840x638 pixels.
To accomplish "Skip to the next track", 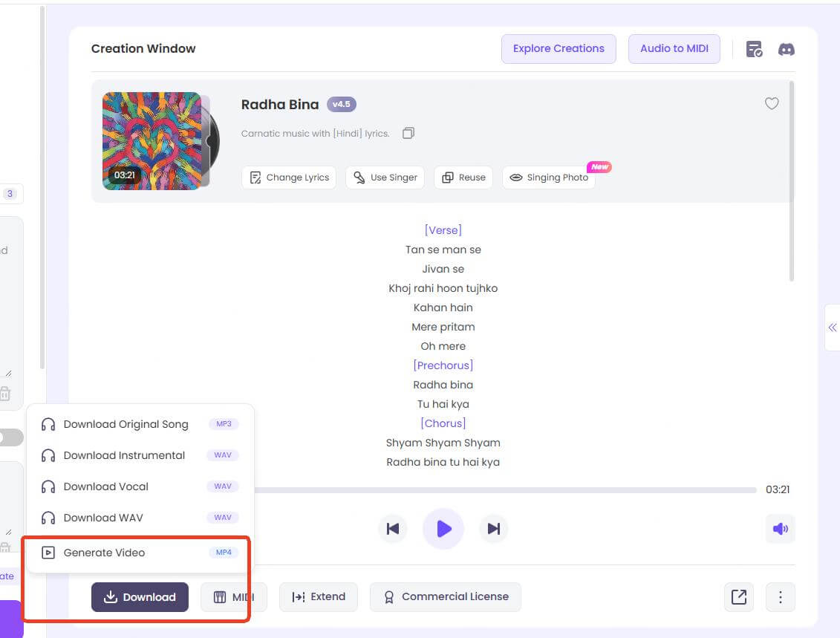I will (493, 529).
